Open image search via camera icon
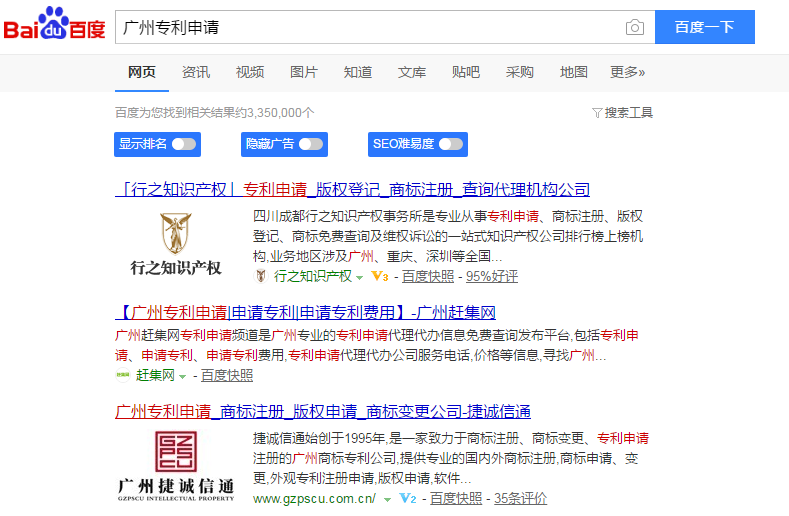The width and height of the screenshot is (789, 516). [635, 27]
